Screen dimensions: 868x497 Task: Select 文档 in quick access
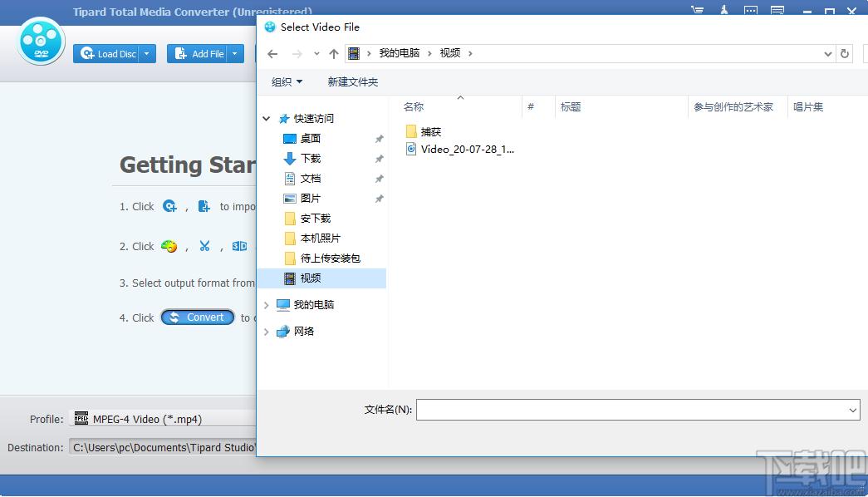pos(310,179)
